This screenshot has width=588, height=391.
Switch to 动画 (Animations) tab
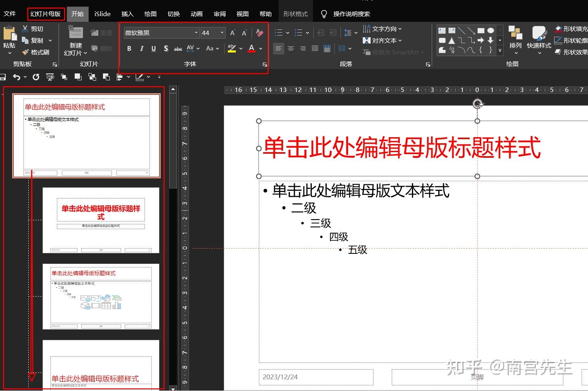[x=197, y=14]
